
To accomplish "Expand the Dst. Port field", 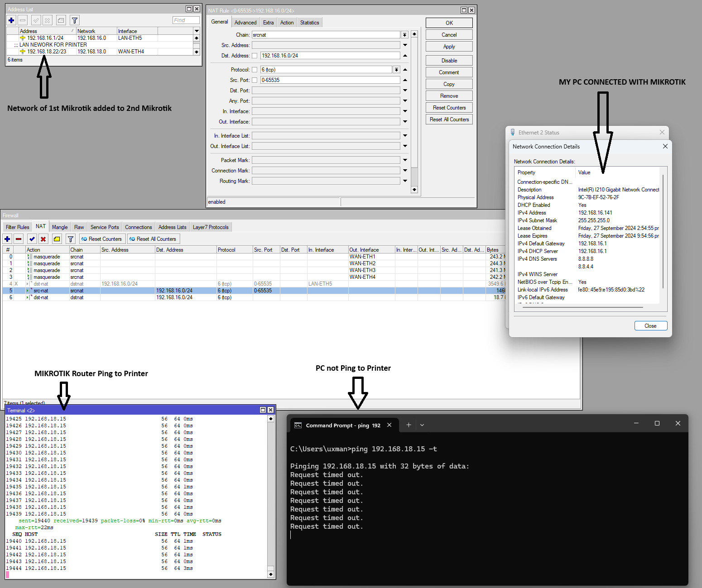I will pyautogui.click(x=405, y=91).
